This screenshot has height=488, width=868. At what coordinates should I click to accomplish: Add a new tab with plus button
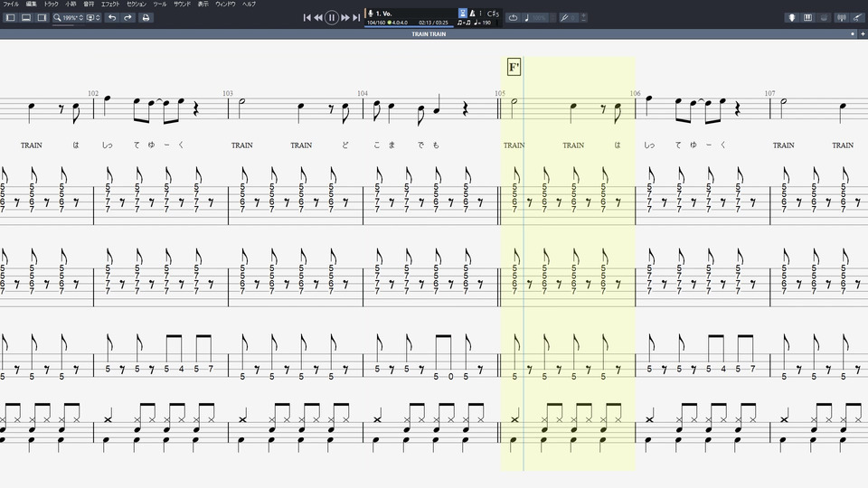863,34
